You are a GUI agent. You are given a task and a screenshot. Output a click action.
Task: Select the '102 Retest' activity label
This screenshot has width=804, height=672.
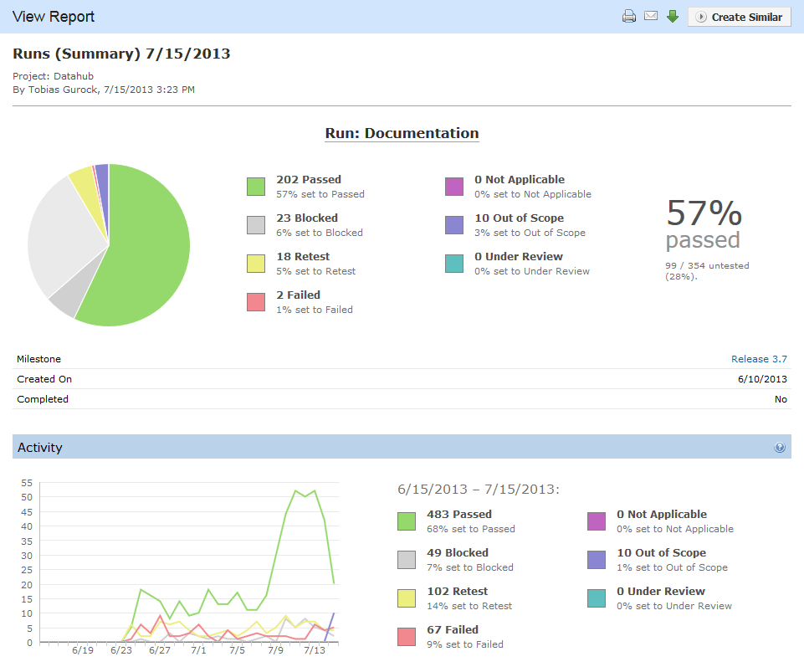point(458,591)
